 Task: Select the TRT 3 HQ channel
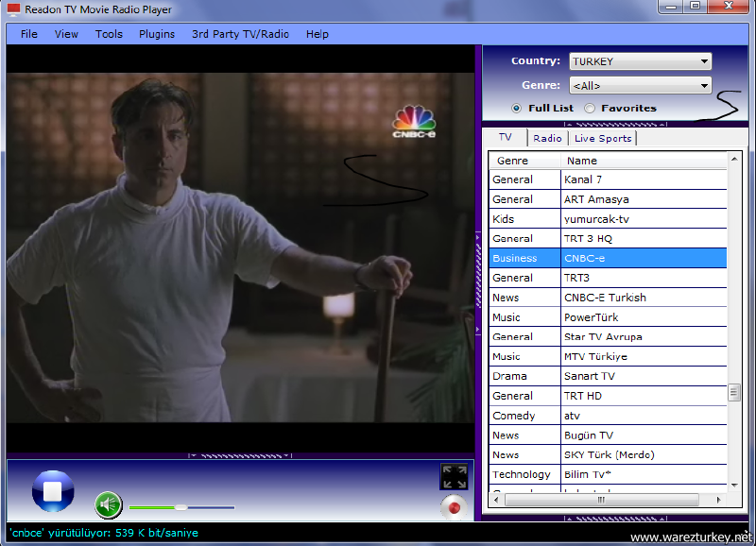coord(608,239)
